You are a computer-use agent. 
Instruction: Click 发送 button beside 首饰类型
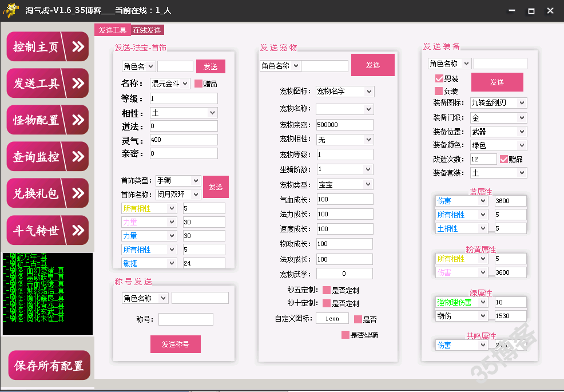pyautogui.click(x=216, y=187)
